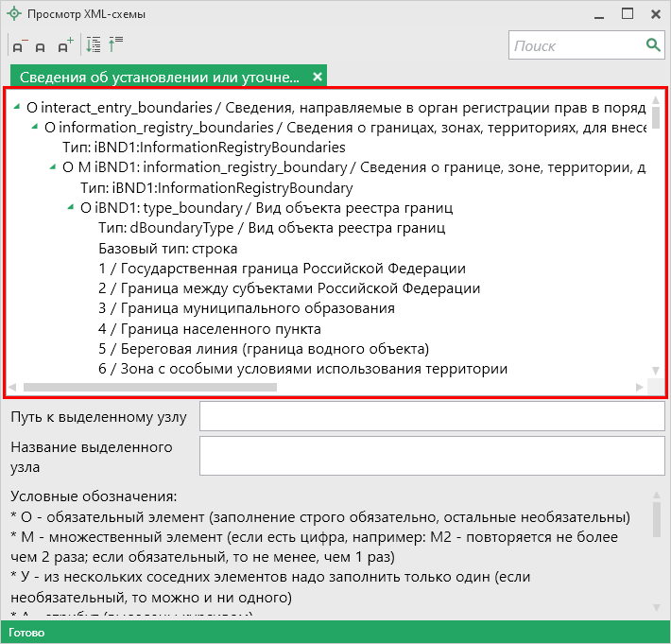Select the 'Сведения об установлении или уточне...' tab
The height and width of the screenshot is (644, 671).
159,77
